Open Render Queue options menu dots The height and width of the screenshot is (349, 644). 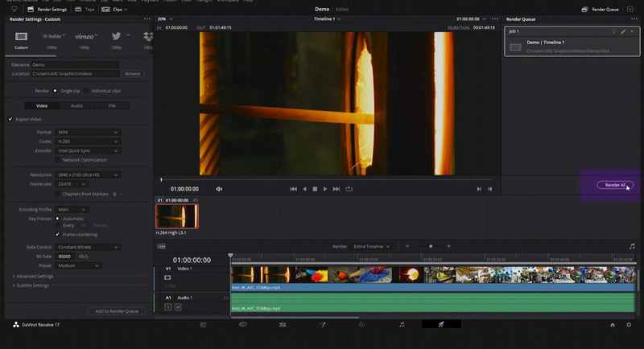click(x=634, y=18)
